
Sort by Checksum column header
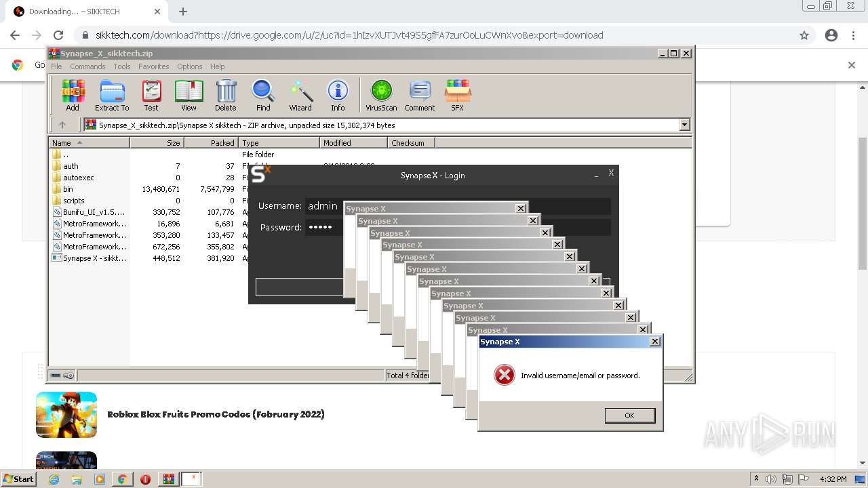pyautogui.click(x=411, y=143)
